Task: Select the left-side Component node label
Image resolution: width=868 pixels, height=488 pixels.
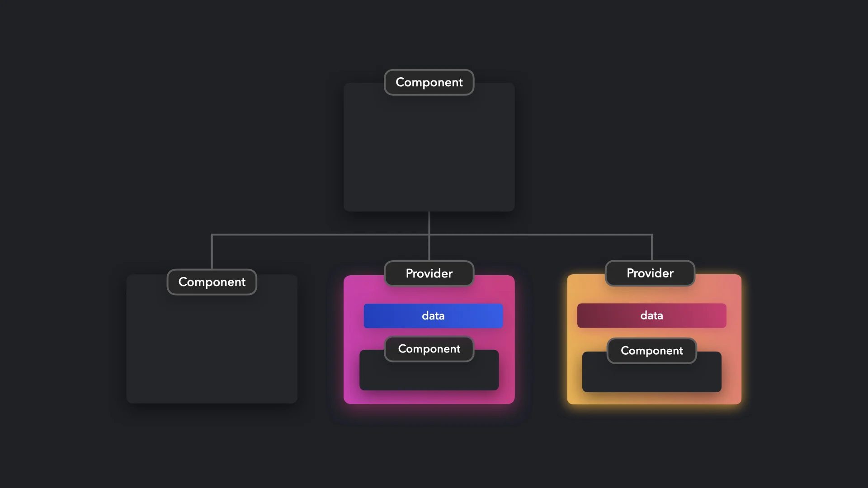Action: (212, 282)
